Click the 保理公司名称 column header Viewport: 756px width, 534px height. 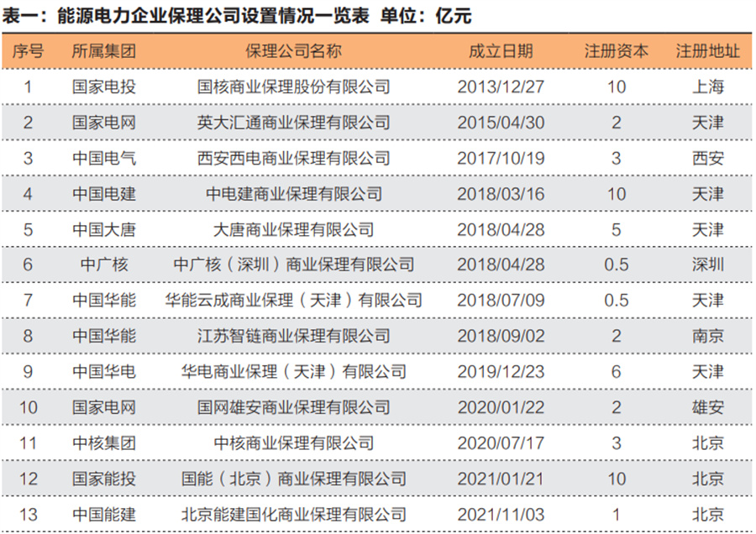click(293, 51)
